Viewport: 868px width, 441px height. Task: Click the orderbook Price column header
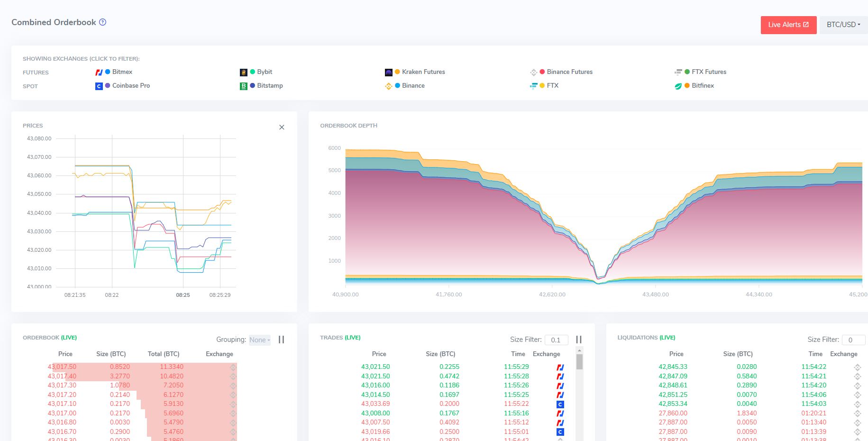pyautogui.click(x=65, y=354)
